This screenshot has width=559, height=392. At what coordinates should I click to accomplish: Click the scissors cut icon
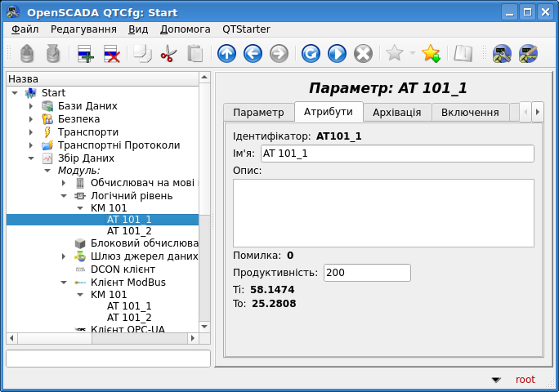pos(168,54)
